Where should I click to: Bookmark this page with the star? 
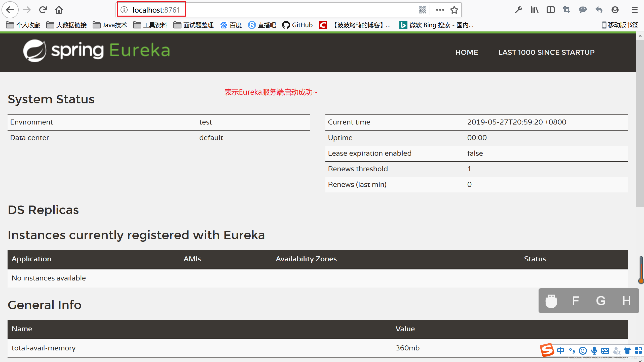click(454, 10)
